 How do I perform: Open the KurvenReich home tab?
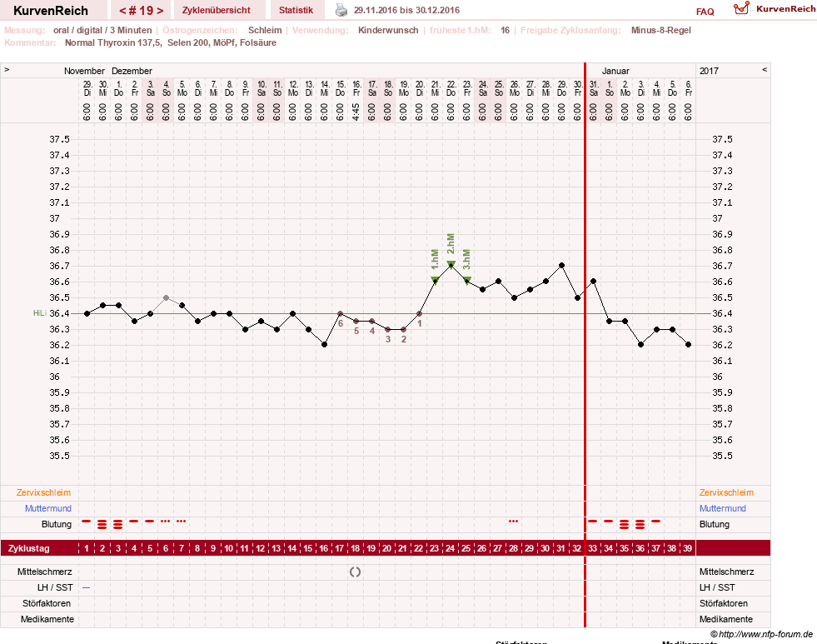51,11
